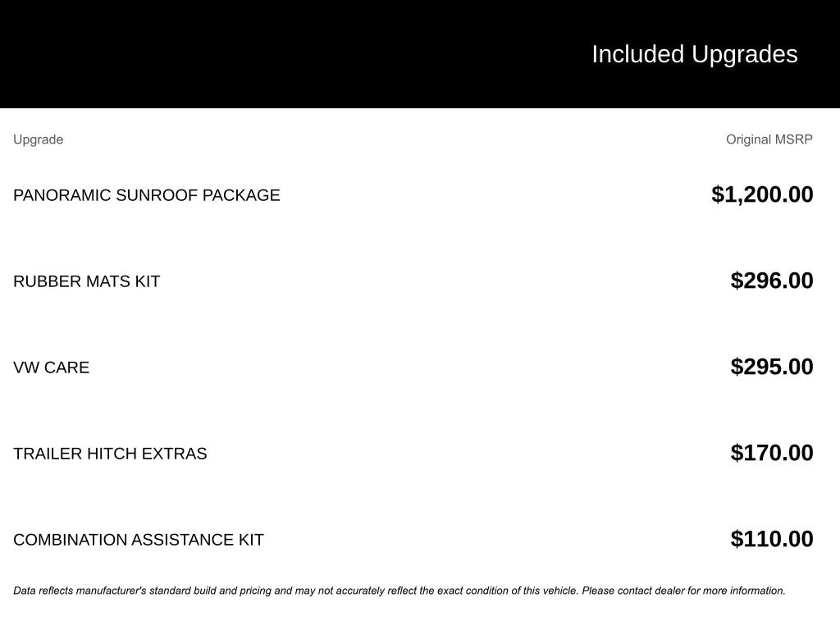This screenshot has height=630, width=840.
Task: Select the Combination Assistance Kit upgrade name
Action: (x=138, y=540)
